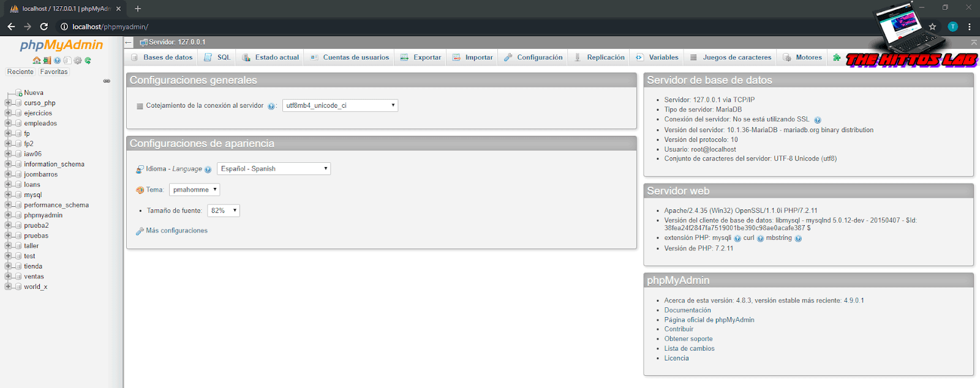Go back with browser back arrow

[11, 26]
